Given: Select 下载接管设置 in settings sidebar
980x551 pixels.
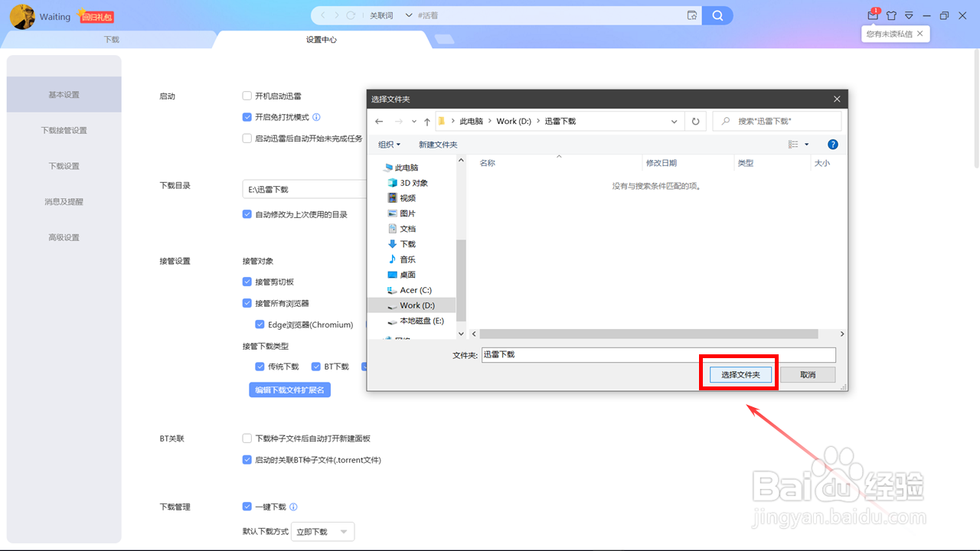Looking at the screenshot, I should tap(64, 130).
